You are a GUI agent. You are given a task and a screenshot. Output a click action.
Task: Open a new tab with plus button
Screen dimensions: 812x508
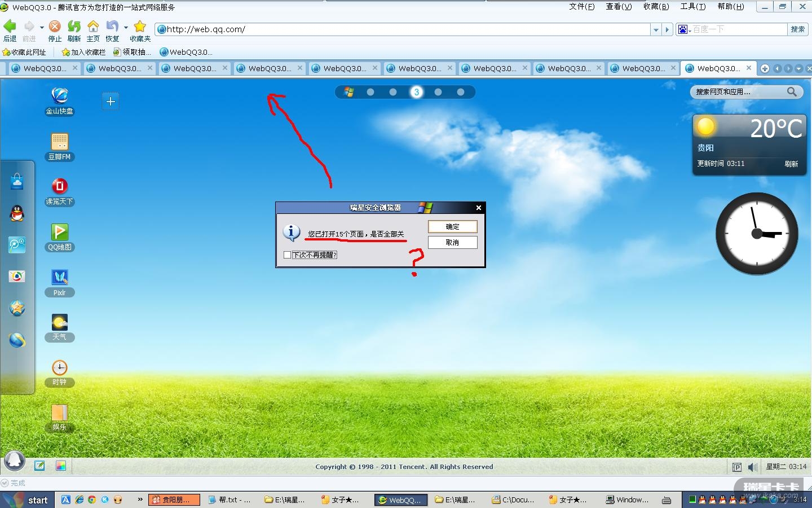coord(765,68)
